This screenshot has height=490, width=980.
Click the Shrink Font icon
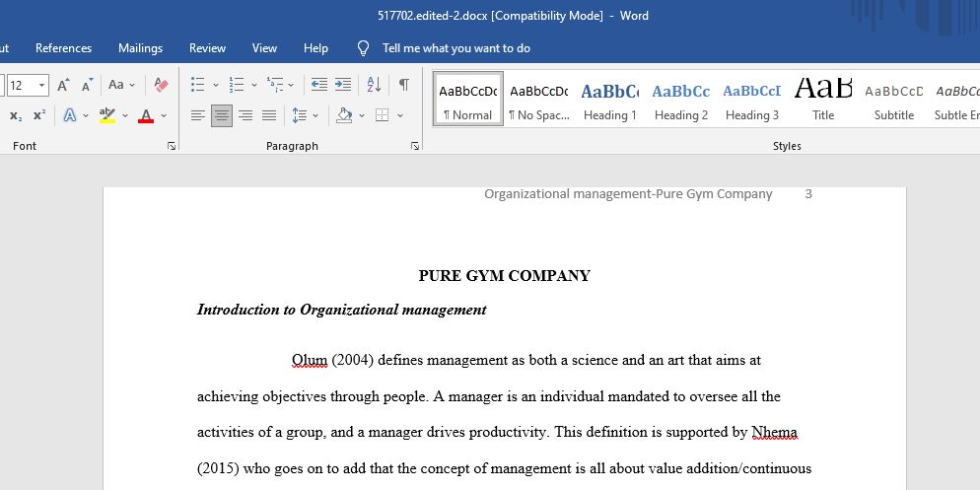(88, 85)
